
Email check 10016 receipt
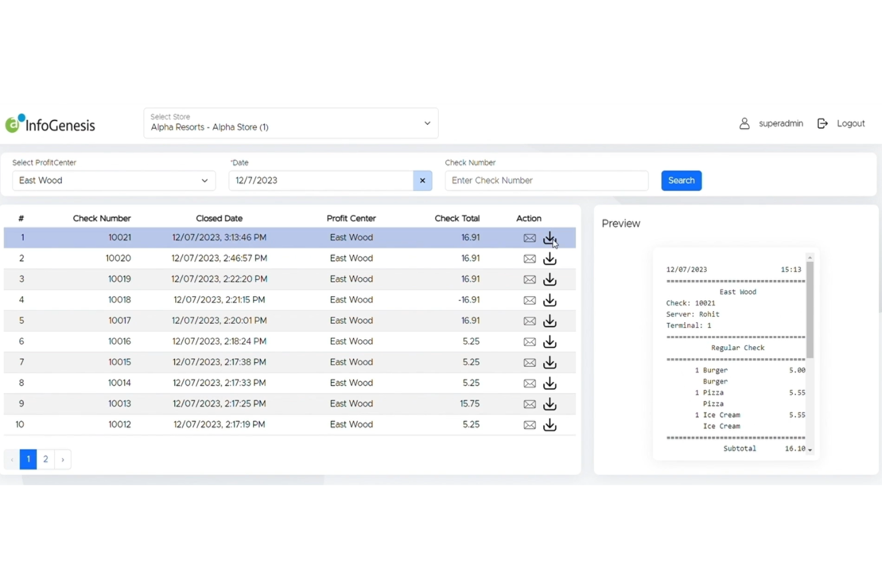(529, 342)
